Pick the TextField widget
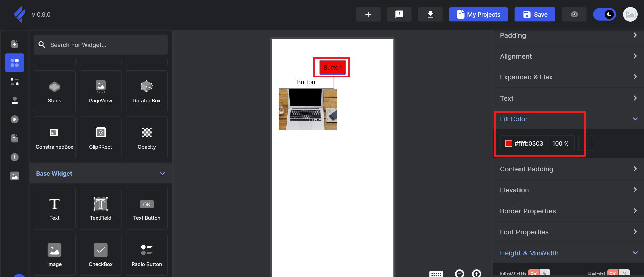The width and height of the screenshot is (644, 277). [100, 209]
